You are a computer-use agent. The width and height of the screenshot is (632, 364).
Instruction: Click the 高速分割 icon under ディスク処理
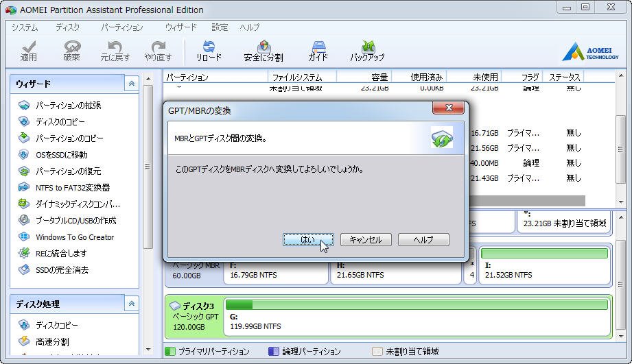pos(24,341)
